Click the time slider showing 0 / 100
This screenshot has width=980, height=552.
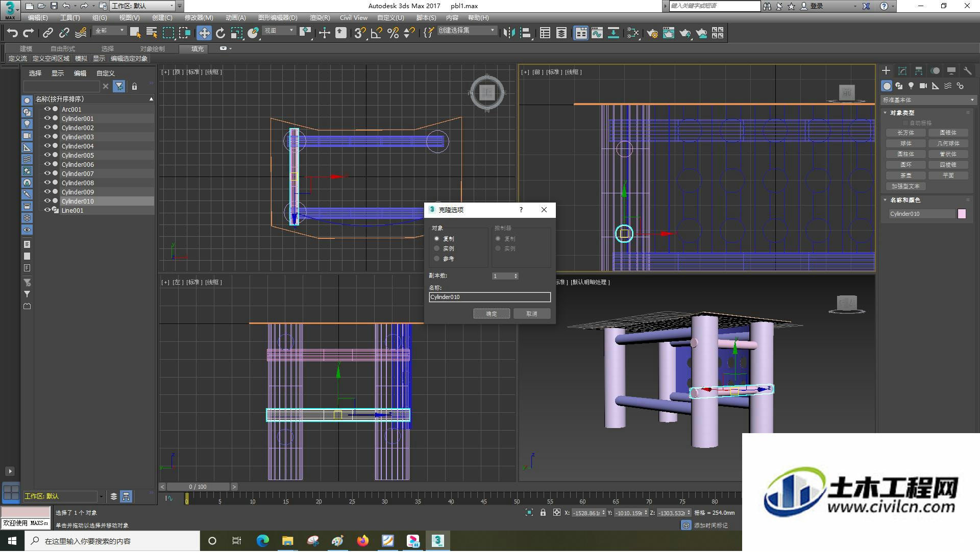(198, 487)
